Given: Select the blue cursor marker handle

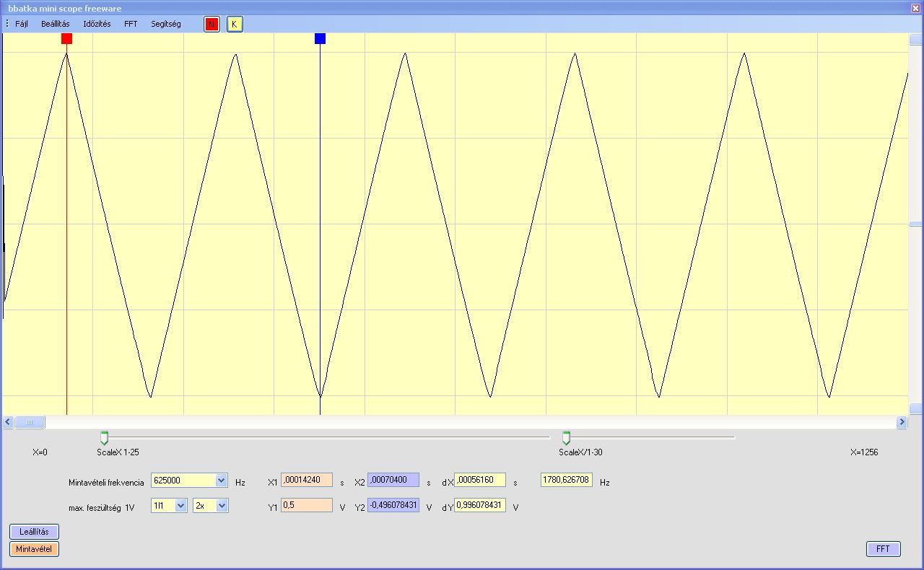Looking at the screenshot, I should [x=320, y=38].
